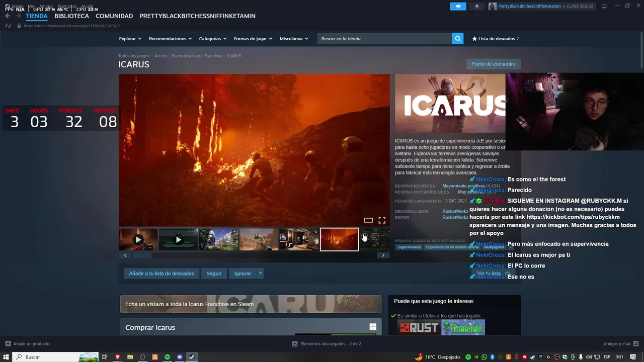Viewport: 644px width, 362px height.
Task: Click Añadir a tu lista de deseados
Action: click(x=161, y=274)
